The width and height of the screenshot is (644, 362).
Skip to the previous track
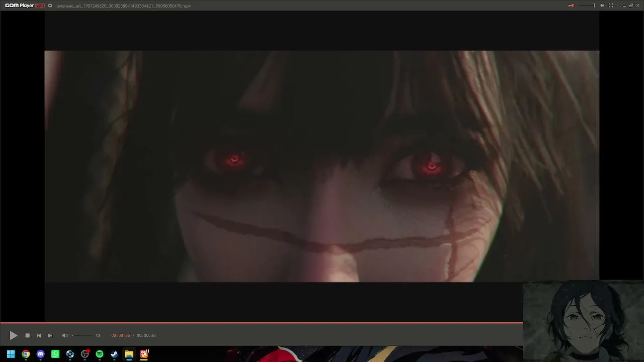tap(39, 335)
